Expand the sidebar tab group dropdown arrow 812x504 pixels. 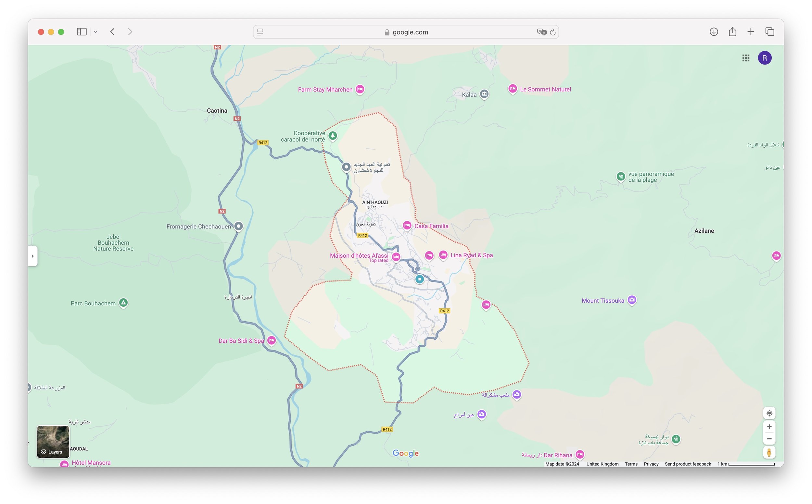tap(95, 32)
